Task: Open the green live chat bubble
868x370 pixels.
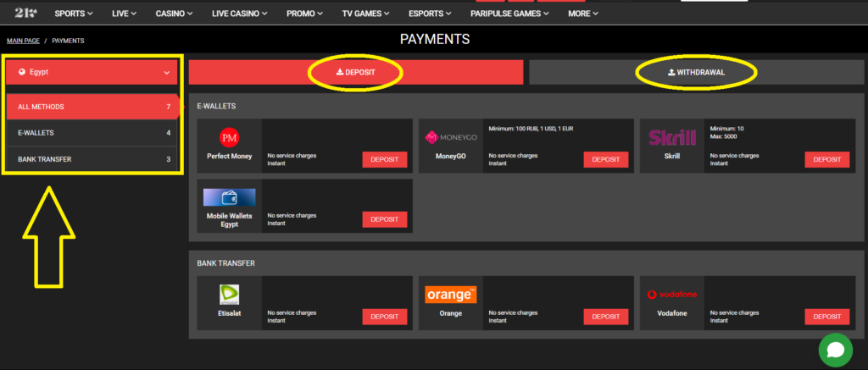Action: pos(835,350)
